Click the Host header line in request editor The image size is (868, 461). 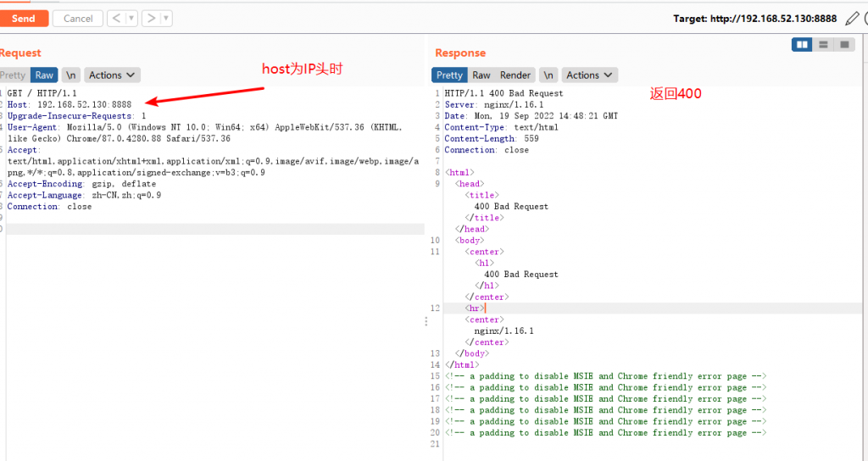[x=81, y=104]
